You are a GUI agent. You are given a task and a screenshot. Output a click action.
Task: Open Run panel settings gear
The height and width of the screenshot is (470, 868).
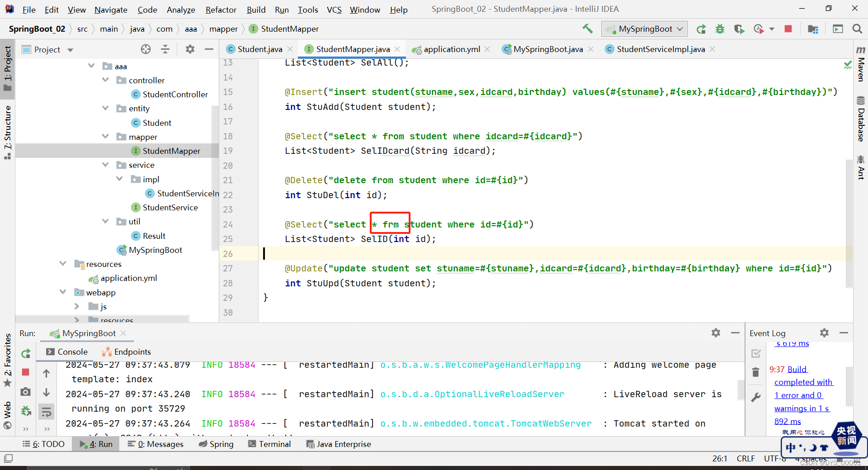[716, 333]
